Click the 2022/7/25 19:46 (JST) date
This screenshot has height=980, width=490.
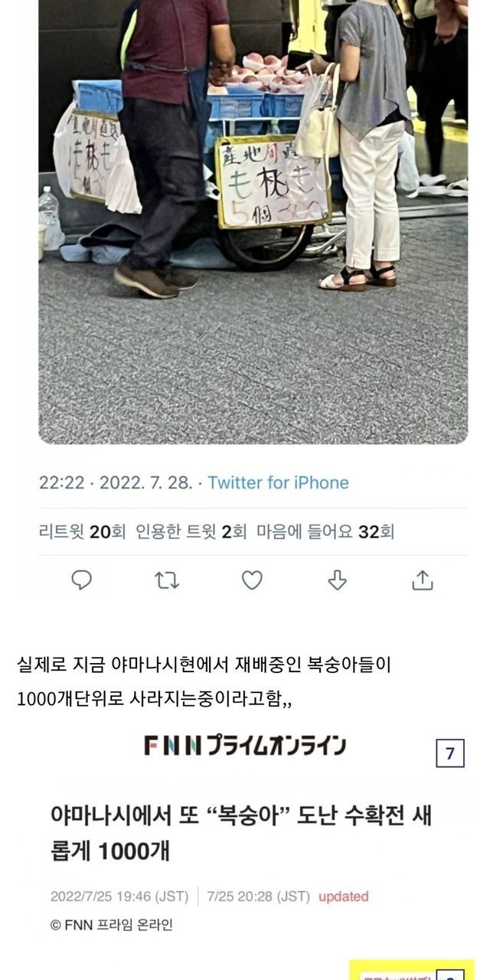(x=120, y=897)
